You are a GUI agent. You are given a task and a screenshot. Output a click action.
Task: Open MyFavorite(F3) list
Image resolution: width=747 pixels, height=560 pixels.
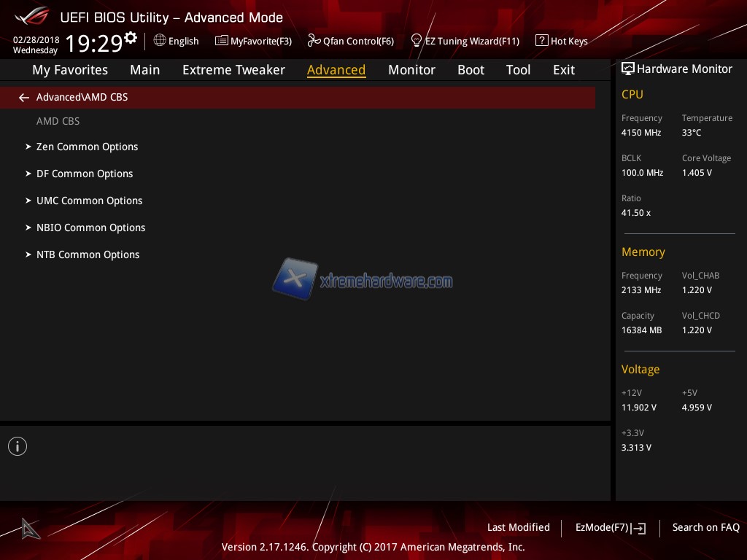pyautogui.click(x=253, y=42)
